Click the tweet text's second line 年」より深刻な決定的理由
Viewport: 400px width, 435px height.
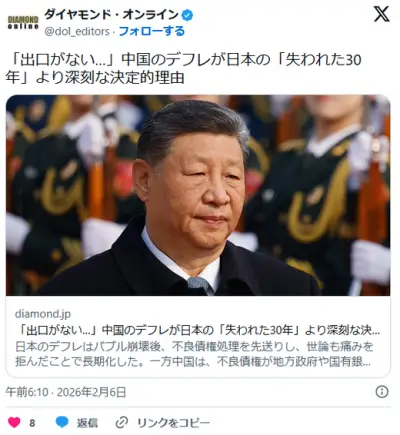[x=95, y=77]
